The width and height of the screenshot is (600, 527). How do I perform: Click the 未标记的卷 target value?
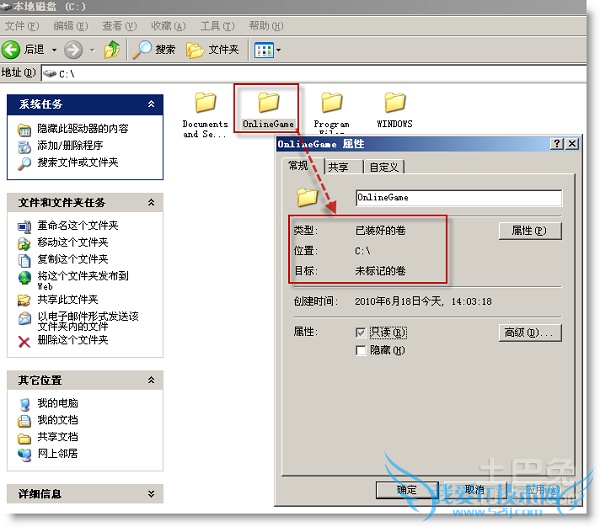tap(380, 271)
